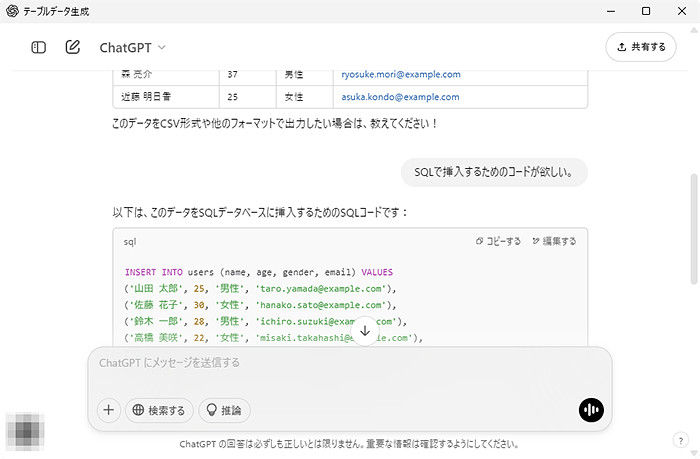700x459 pixels.
Task: Open attachments with the plus button
Action: point(108,410)
